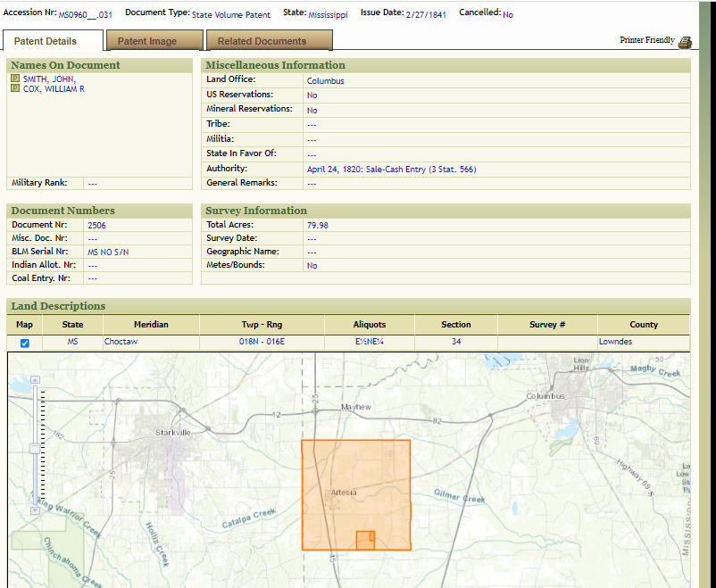
Task: Click the patentee icon next to COX, WILLIAM R
Action: 15,88
